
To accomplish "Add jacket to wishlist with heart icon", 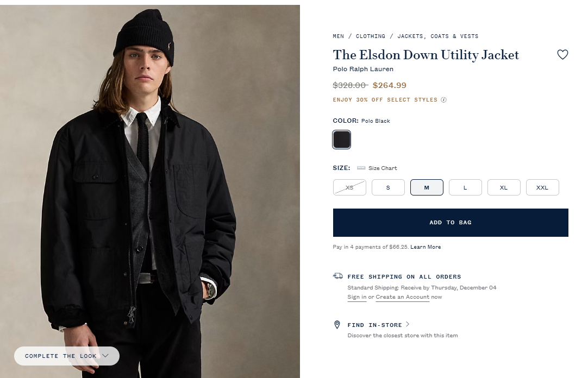I will [x=562, y=54].
